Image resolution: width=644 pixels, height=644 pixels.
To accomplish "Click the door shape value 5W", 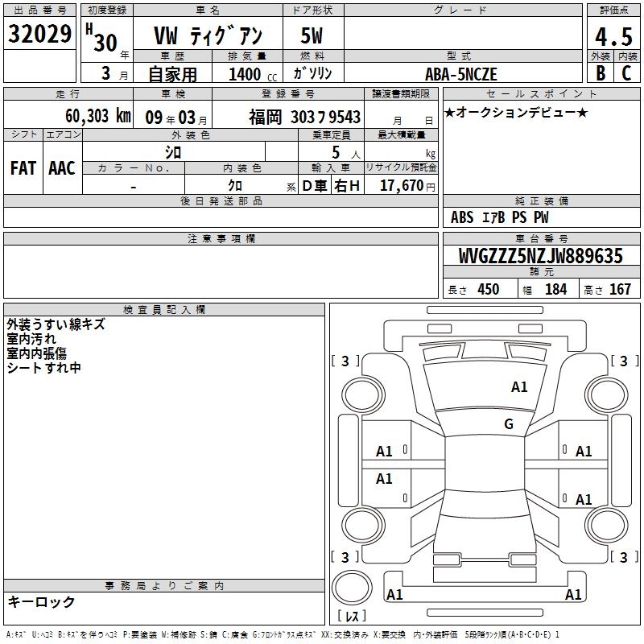I will [x=312, y=35].
